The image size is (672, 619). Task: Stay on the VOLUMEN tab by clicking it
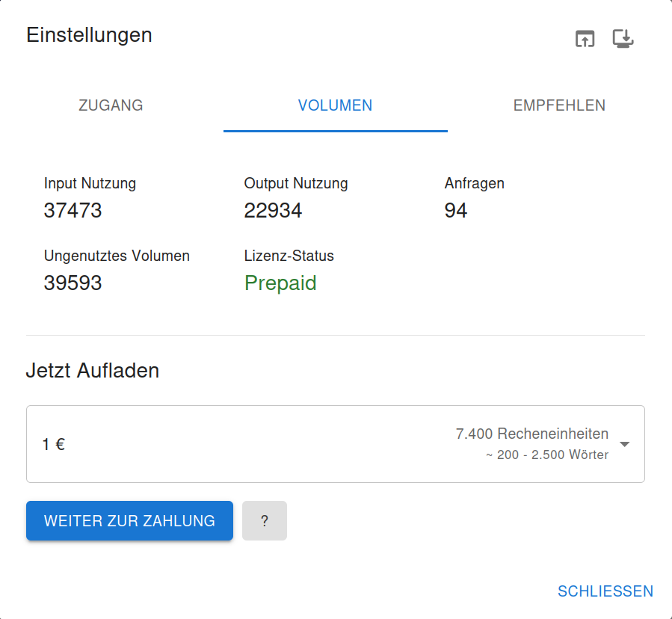335,105
